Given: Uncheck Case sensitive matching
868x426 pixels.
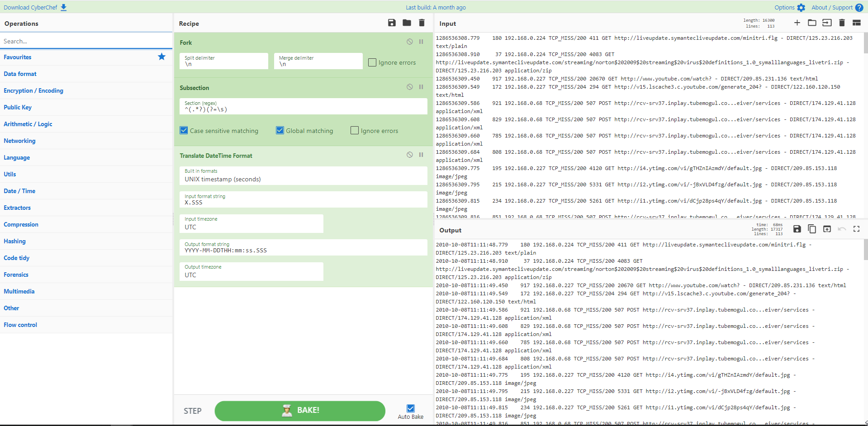Looking at the screenshot, I should point(184,130).
